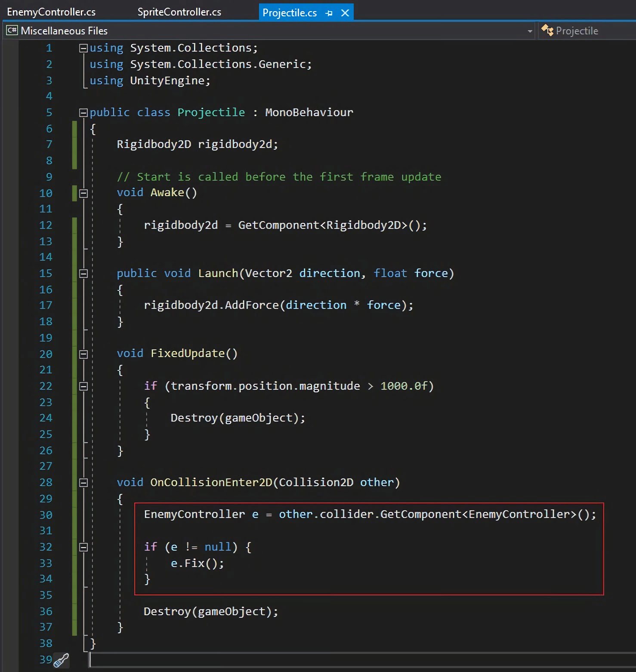Click 'null' keyword on line 32

tap(218, 547)
